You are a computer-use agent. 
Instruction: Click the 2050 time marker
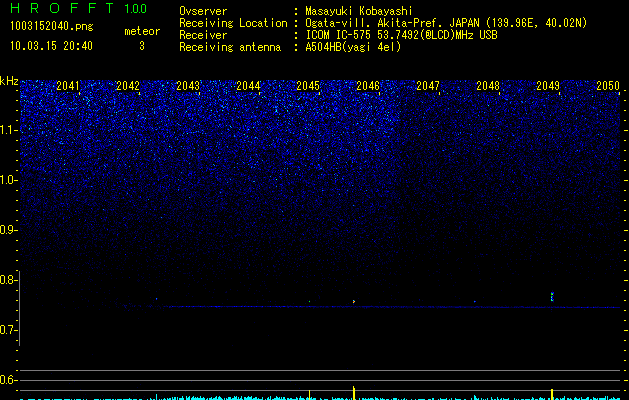coord(608,85)
